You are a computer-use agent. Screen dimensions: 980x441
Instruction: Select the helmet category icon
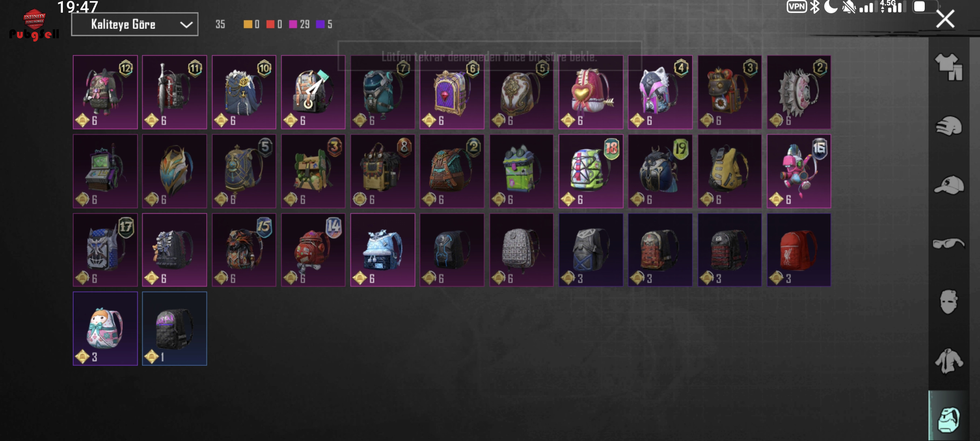coord(949,126)
